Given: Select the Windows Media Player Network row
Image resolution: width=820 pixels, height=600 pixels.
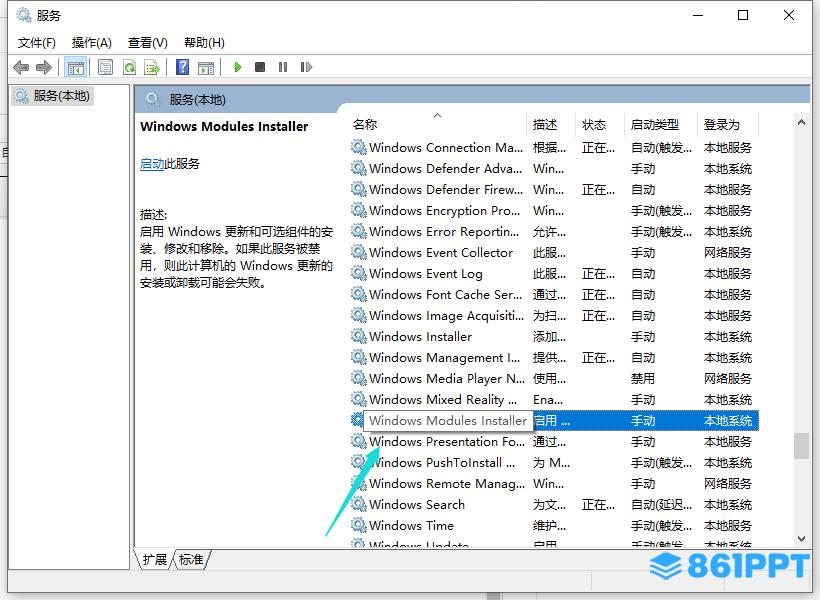Looking at the screenshot, I should pos(553,378).
